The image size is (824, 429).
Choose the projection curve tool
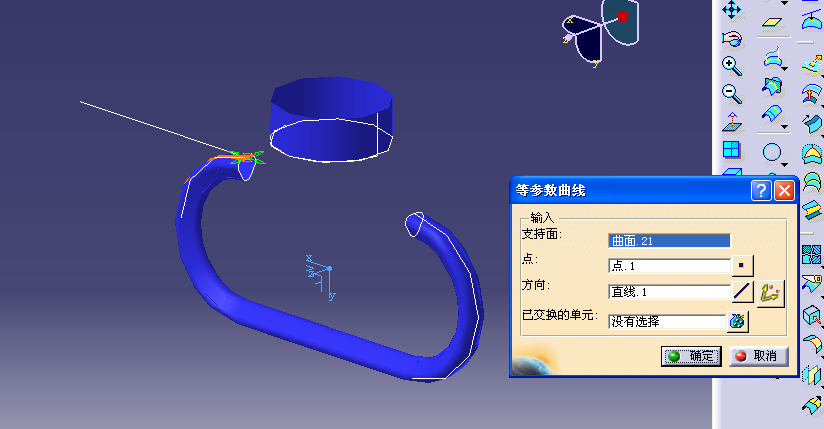coord(772,57)
